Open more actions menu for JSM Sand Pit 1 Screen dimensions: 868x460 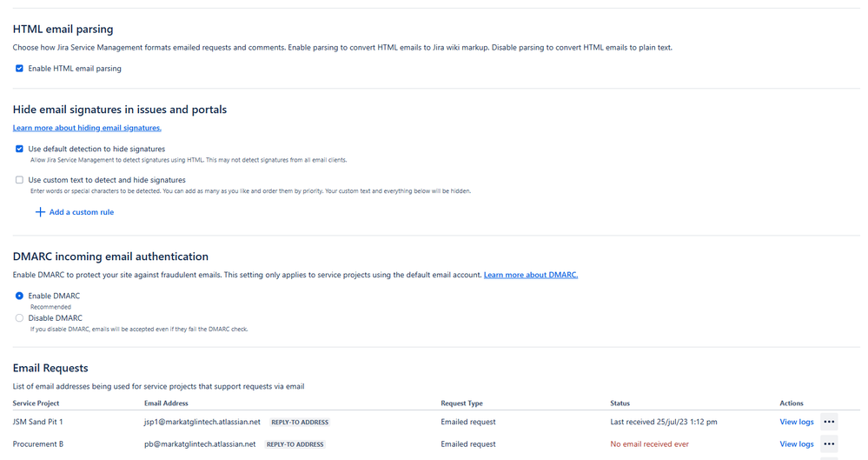point(829,422)
